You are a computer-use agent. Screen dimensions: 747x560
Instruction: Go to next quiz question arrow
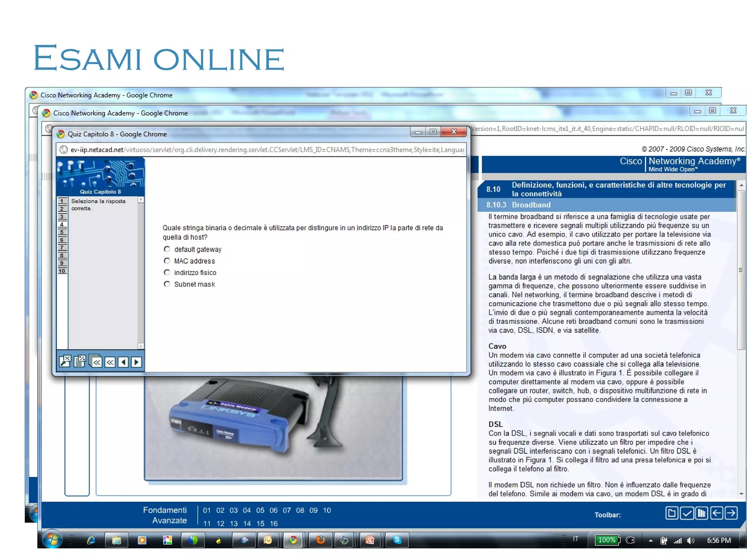coord(136,362)
